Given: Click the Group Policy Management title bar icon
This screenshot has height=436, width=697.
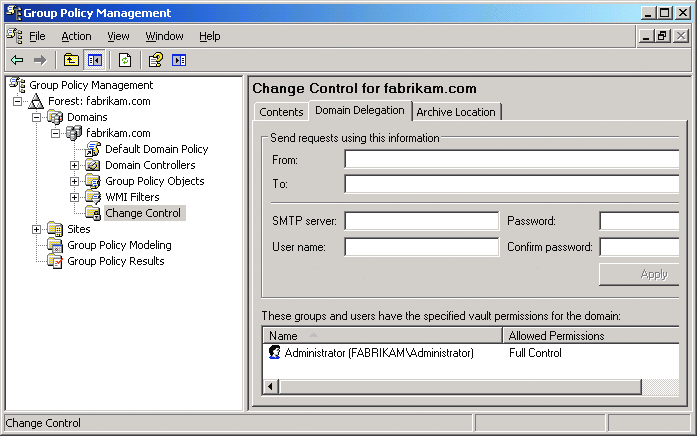Looking at the screenshot, I should point(14,13).
